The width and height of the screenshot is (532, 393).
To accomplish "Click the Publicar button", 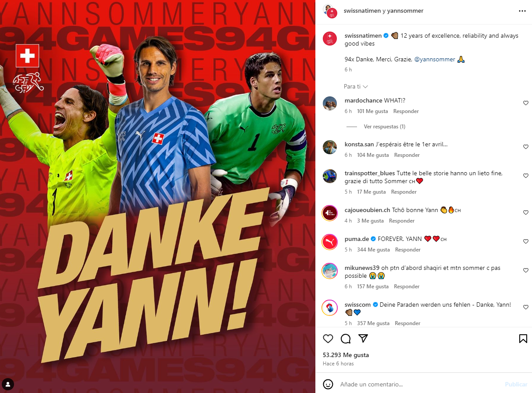I will [x=516, y=384].
